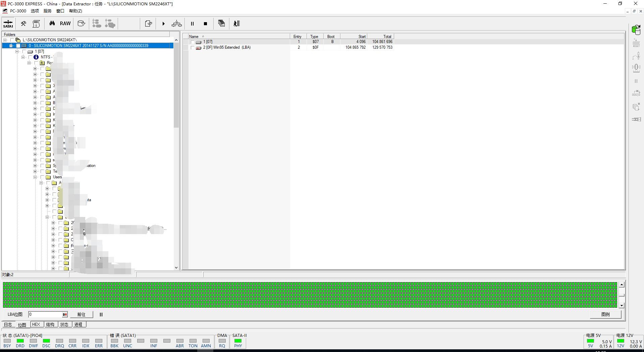Check the 0 - SILICONMOTION SM2246XT drive checkbox
The image size is (644, 352).
click(x=18, y=46)
